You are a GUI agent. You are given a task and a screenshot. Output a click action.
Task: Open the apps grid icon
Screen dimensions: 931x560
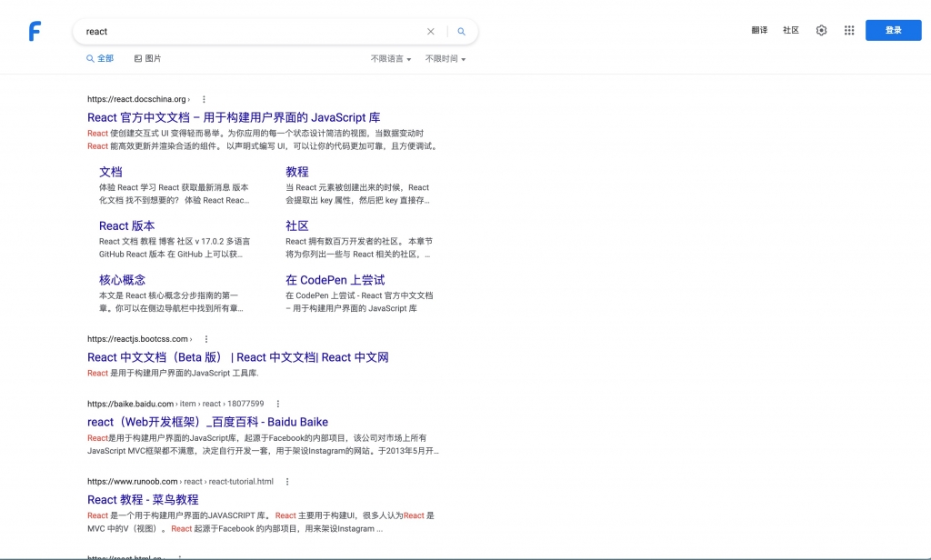point(849,30)
